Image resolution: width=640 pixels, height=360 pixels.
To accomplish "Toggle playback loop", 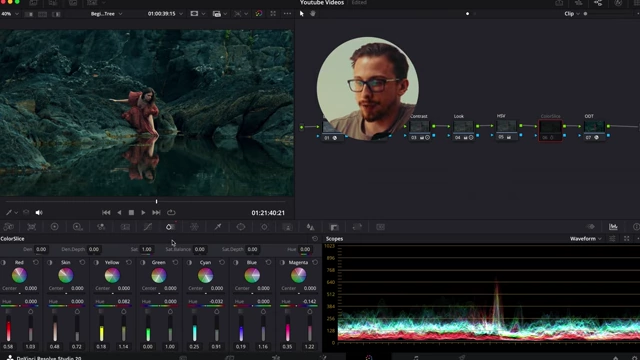I will [171, 213].
